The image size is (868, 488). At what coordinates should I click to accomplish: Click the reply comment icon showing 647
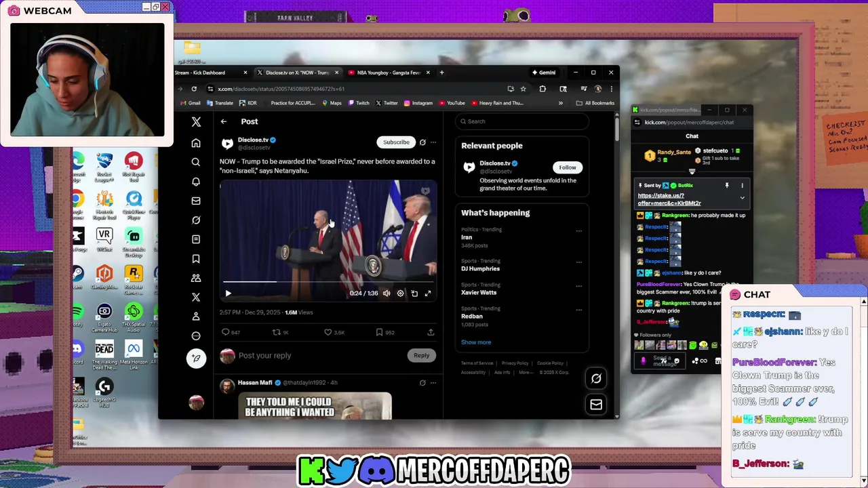click(x=226, y=332)
